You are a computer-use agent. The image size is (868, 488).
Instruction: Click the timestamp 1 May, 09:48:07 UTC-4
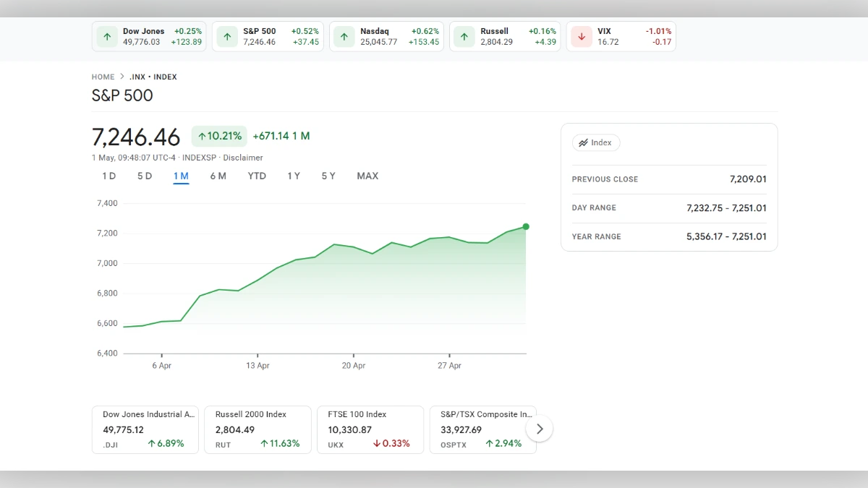(x=134, y=158)
